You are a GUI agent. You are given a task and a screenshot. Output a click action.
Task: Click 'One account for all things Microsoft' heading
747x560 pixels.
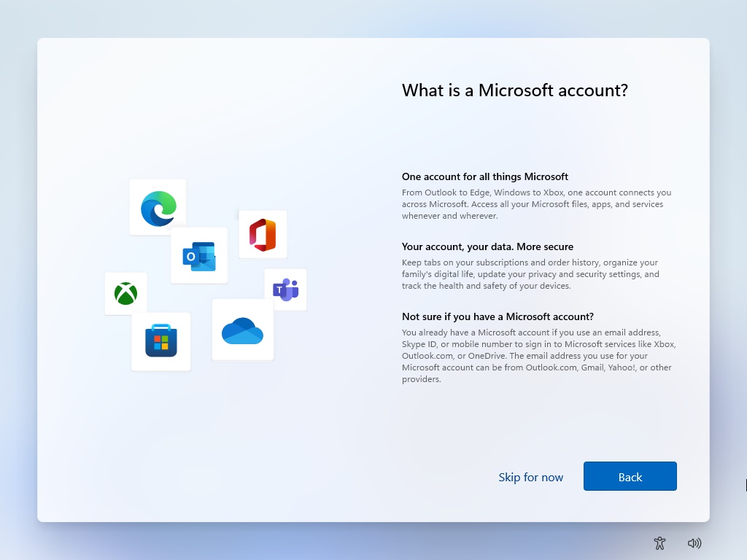(x=485, y=176)
